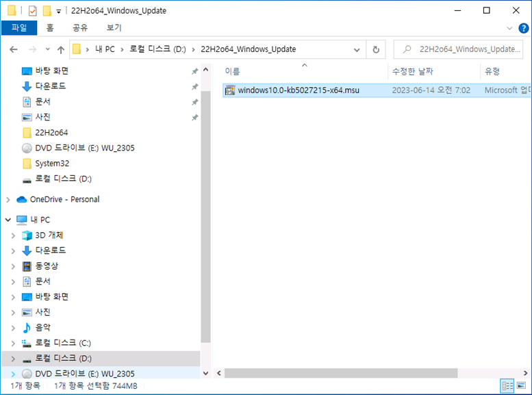This screenshot has width=532, height=395.
Task: Select 음악 folder under 내 PC
Action: point(42,328)
